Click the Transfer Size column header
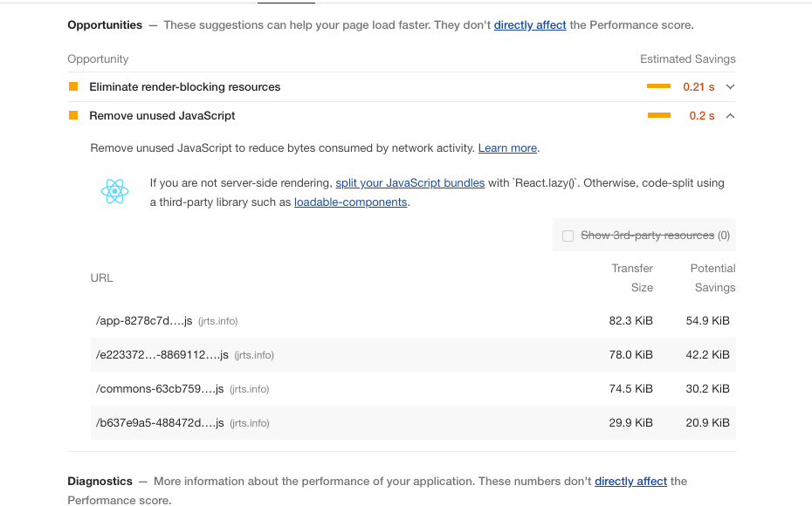Viewport: 812px width, 506px height. [632, 277]
